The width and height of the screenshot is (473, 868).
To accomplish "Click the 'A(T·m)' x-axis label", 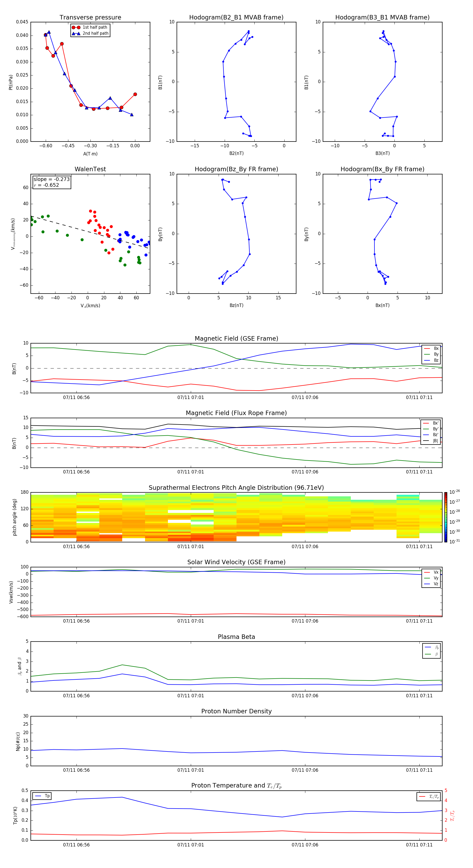I will point(90,154).
